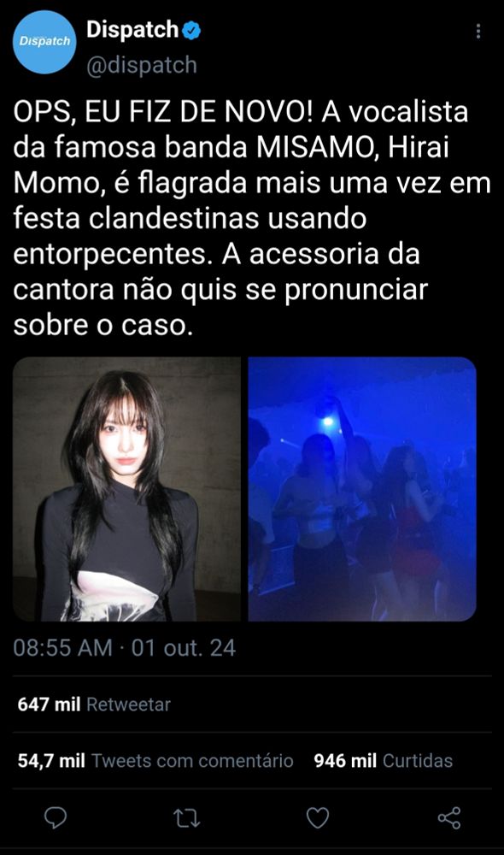Click the tweet text beginning OPS, EU FIZ
504x855 pixels.
[x=252, y=218]
